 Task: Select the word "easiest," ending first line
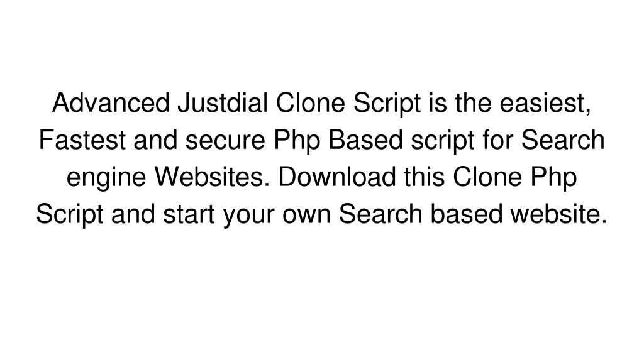click(x=545, y=104)
